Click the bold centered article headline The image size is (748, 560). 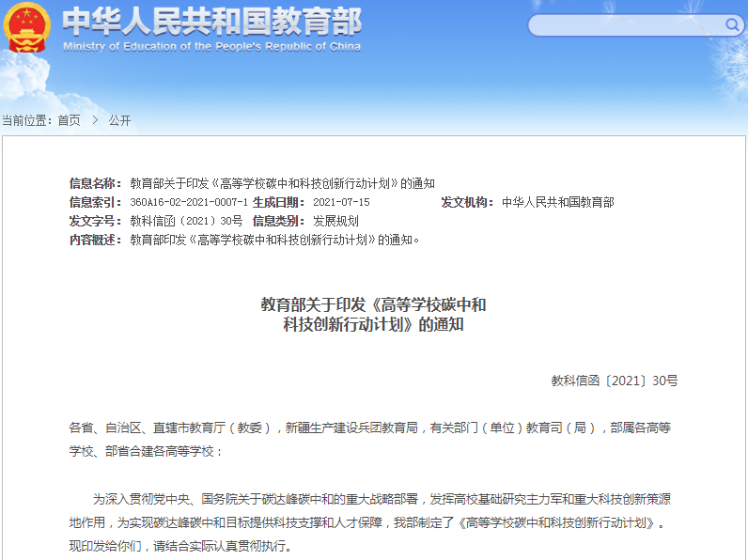click(x=373, y=315)
